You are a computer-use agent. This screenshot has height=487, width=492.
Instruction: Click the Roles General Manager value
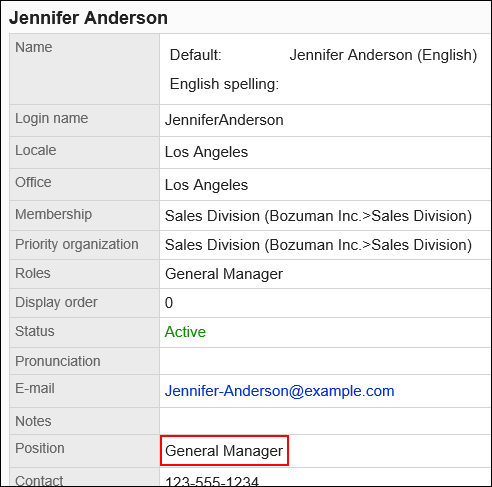pyautogui.click(x=224, y=274)
